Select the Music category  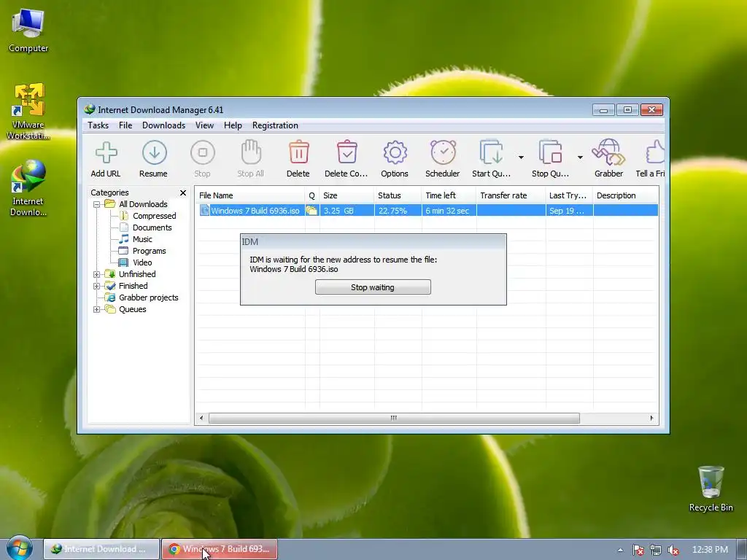[x=142, y=239]
